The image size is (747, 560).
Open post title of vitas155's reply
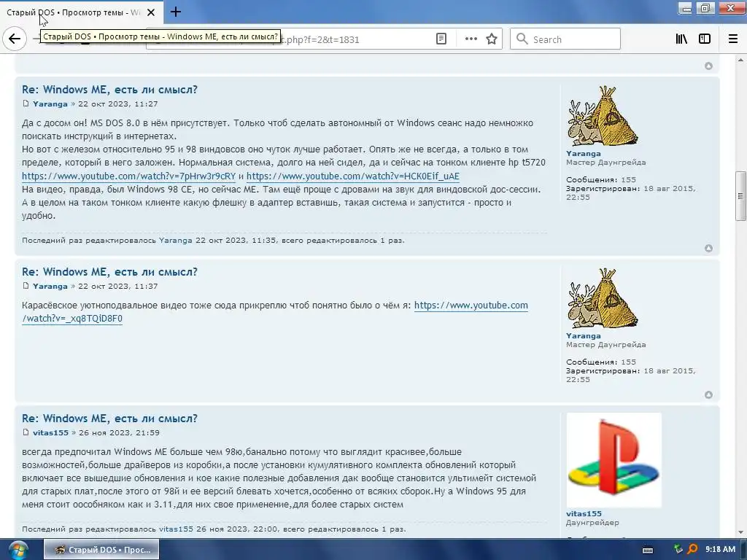tap(109, 419)
